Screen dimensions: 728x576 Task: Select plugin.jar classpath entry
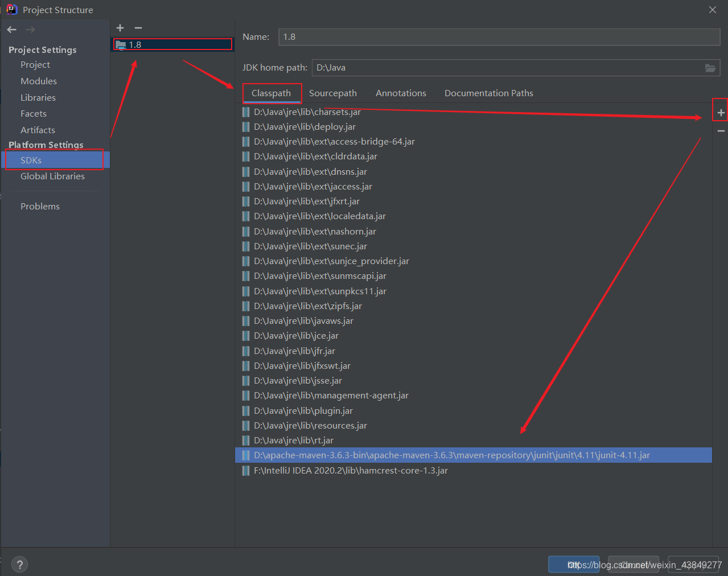click(474, 411)
